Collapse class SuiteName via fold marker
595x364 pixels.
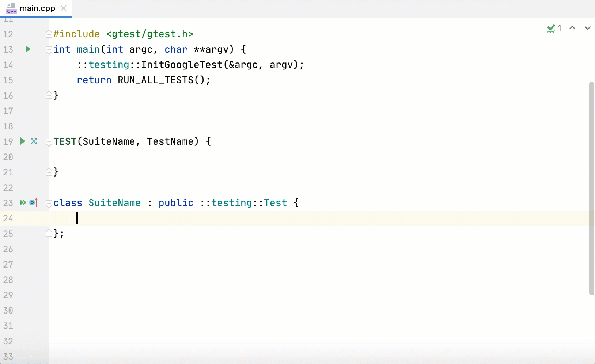pyautogui.click(x=48, y=204)
